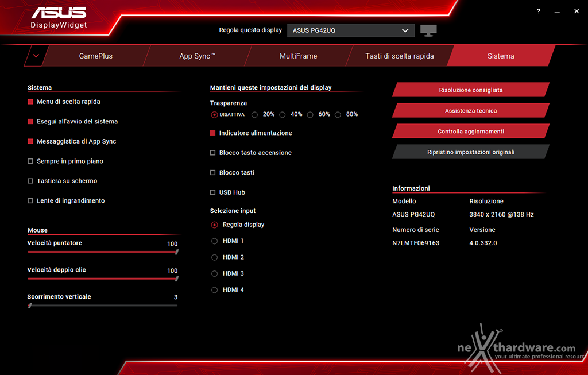This screenshot has width=588, height=375.
Task: Enable Lente di ingrandimento checkbox
Action: [x=30, y=200]
